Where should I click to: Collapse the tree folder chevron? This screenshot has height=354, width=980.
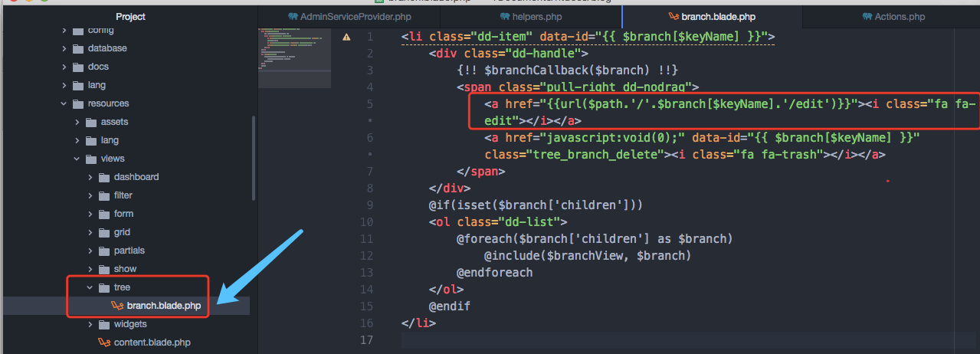pos(90,287)
